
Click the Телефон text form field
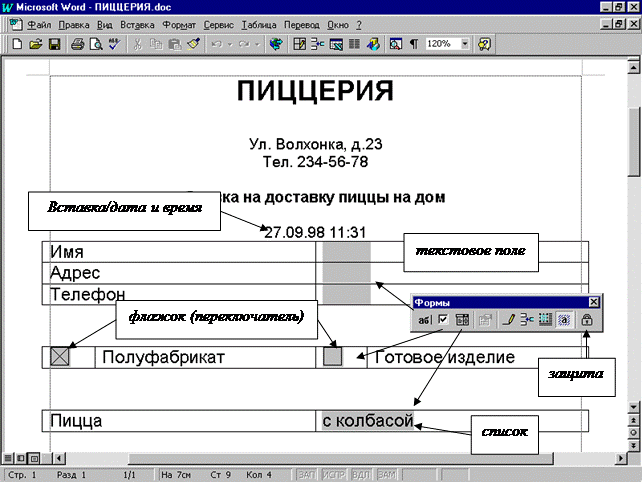coord(346,294)
